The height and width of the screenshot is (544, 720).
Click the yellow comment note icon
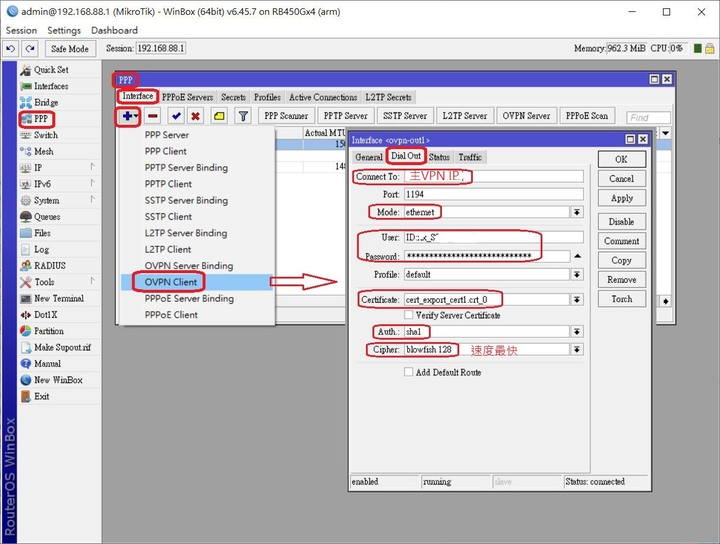click(x=219, y=116)
